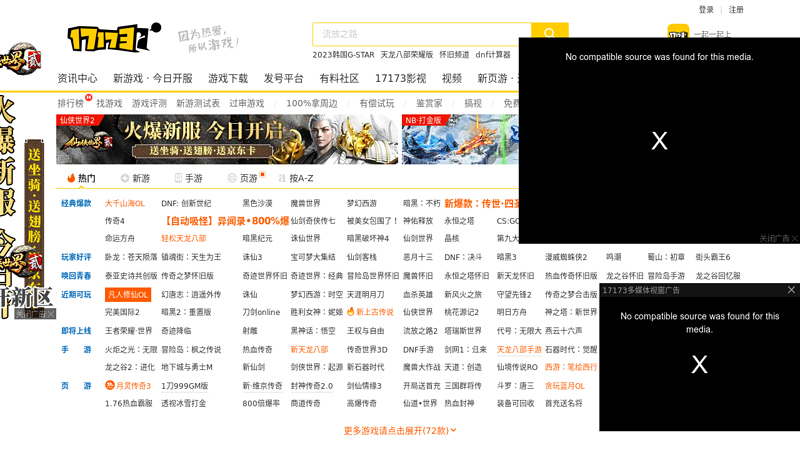Open 天龙八部荣耀版 hot search link
This screenshot has height=450, width=800.
pyautogui.click(x=407, y=55)
